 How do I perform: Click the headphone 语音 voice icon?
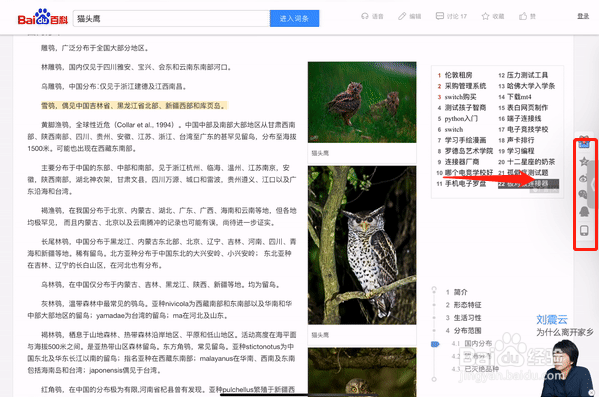pyautogui.click(x=364, y=16)
